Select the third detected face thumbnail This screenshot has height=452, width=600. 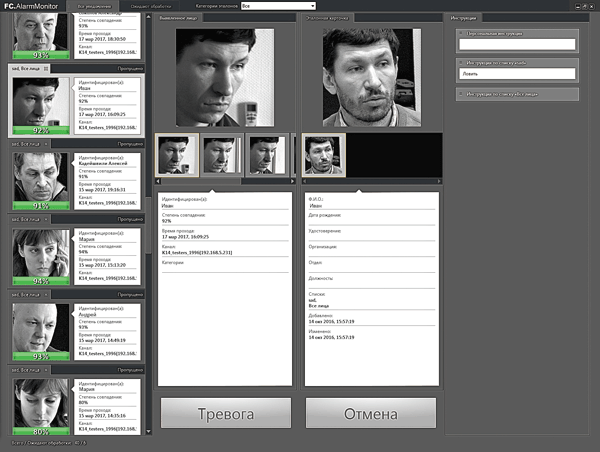point(267,155)
